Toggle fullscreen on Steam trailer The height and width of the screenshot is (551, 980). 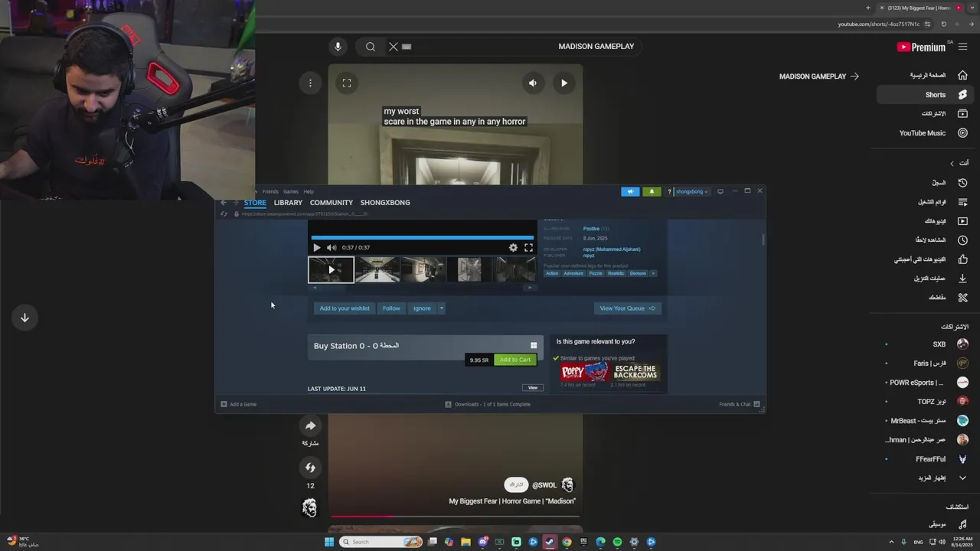coord(528,247)
